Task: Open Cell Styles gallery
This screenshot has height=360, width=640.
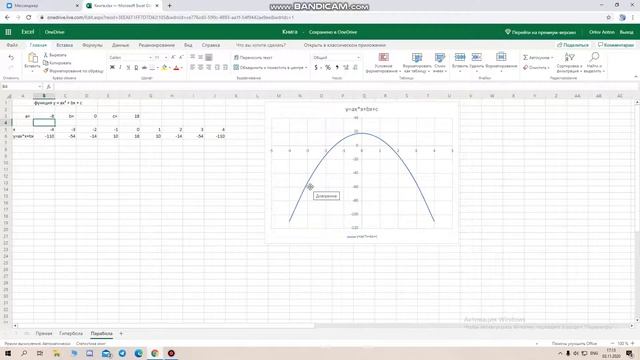Action: (440, 63)
